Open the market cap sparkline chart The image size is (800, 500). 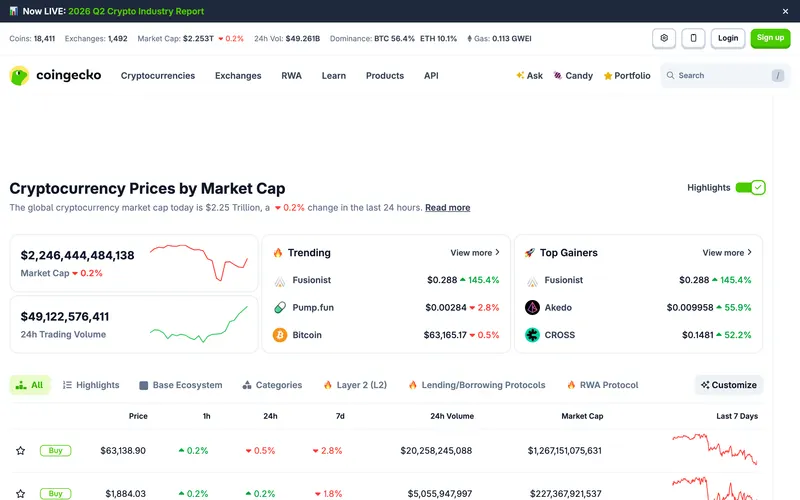click(198, 263)
